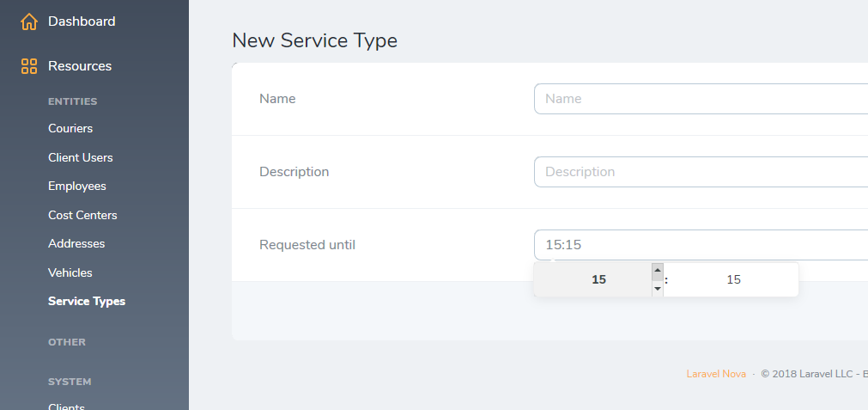Click the Requested until time field

pyautogui.click(x=700, y=245)
